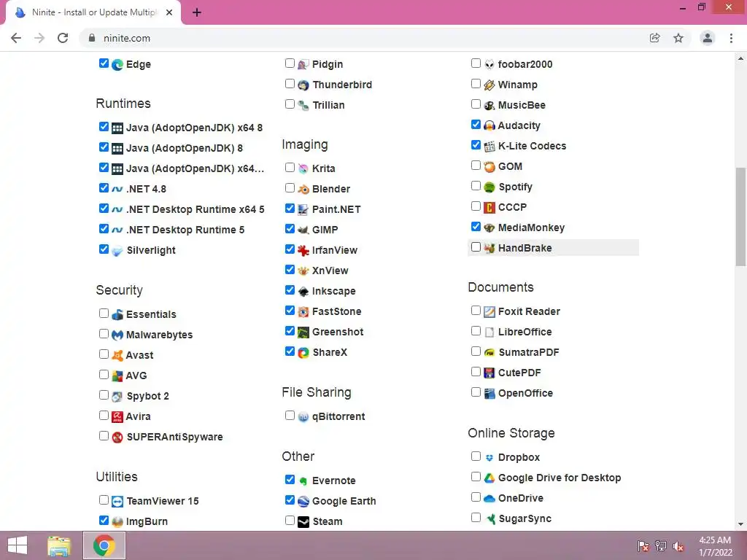Click the Silverlight icon
747x560 pixels.
coord(117,251)
